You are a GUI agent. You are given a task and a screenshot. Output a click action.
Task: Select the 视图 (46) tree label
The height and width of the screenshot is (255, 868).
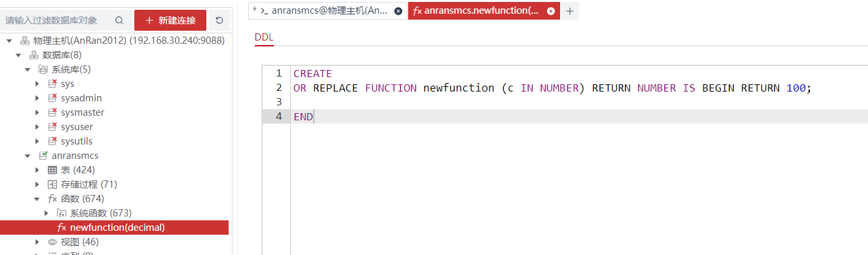80,242
